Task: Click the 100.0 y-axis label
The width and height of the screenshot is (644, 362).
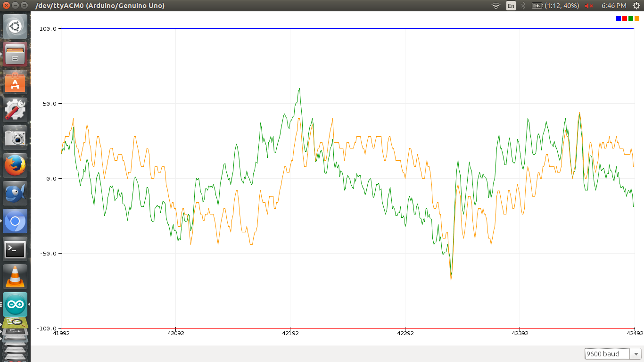Action: (x=48, y=29)
